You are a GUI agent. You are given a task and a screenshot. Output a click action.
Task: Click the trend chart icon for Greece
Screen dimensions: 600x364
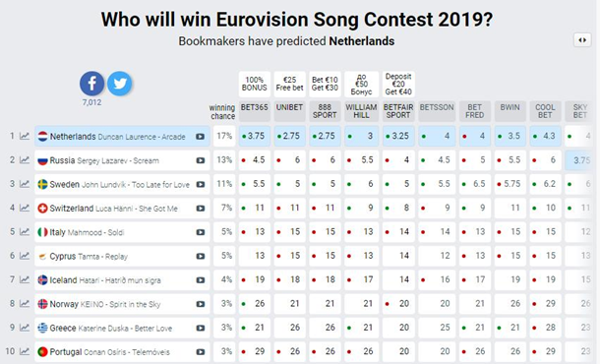pyautogui.click(x=25, y=328)
